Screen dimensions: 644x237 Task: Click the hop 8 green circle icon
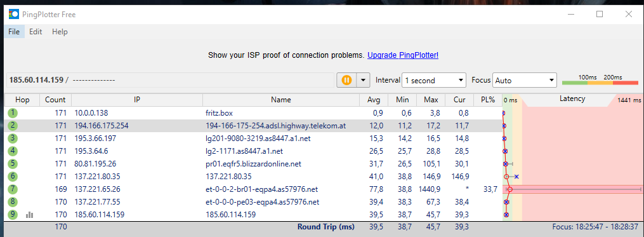pyautogui.click(x=13, y=202)
